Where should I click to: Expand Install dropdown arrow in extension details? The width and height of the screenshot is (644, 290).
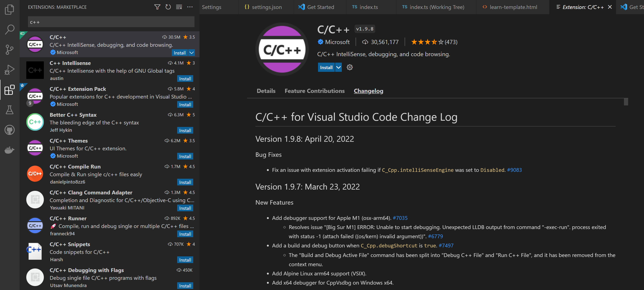point(338,67)
